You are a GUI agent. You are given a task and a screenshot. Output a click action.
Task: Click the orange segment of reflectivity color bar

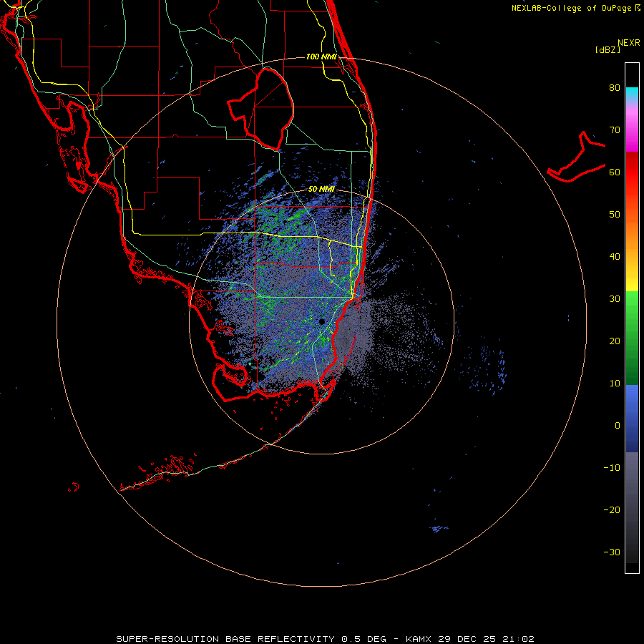point(632,234)
